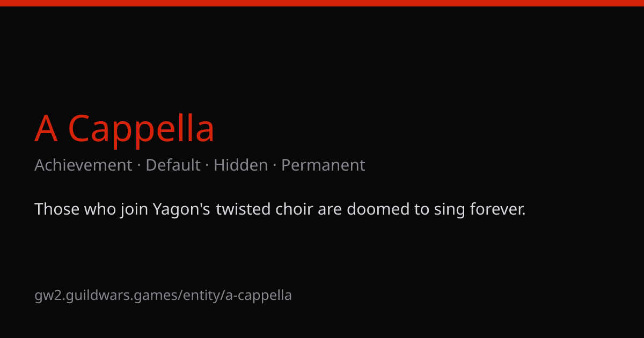644x338 pixels.
Task: Click the word forever ending the description
Action: pos(498,209)
